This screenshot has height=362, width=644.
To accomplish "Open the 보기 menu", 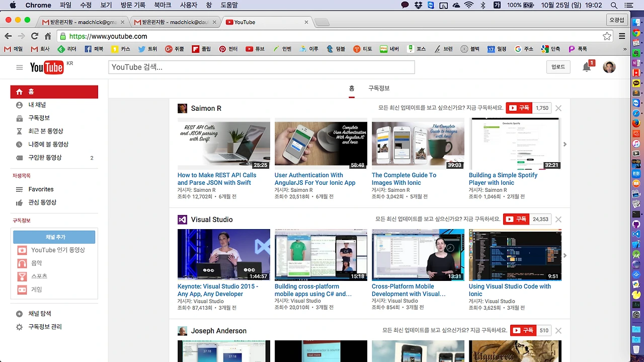I will [106, 5].
